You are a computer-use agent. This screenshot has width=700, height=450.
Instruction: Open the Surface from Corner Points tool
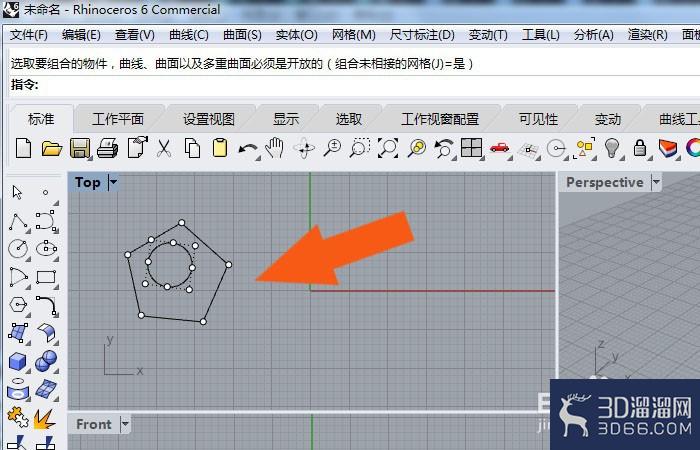tap(18, 333)
